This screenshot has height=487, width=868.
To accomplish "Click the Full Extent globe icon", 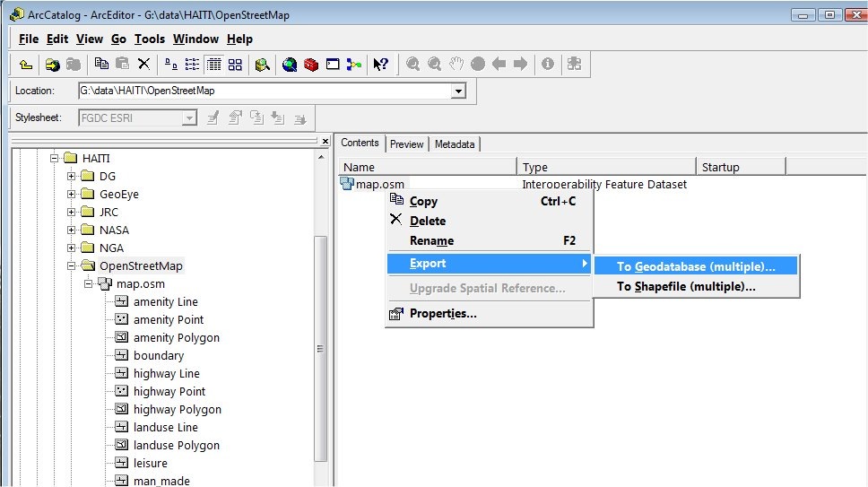I will click(478, 65).
